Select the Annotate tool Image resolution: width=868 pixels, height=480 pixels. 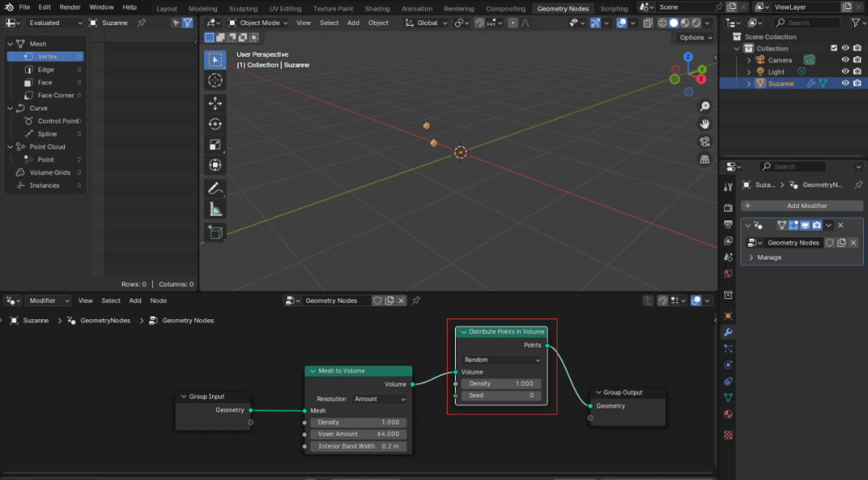pyautogui.click(x=215, y=189)
